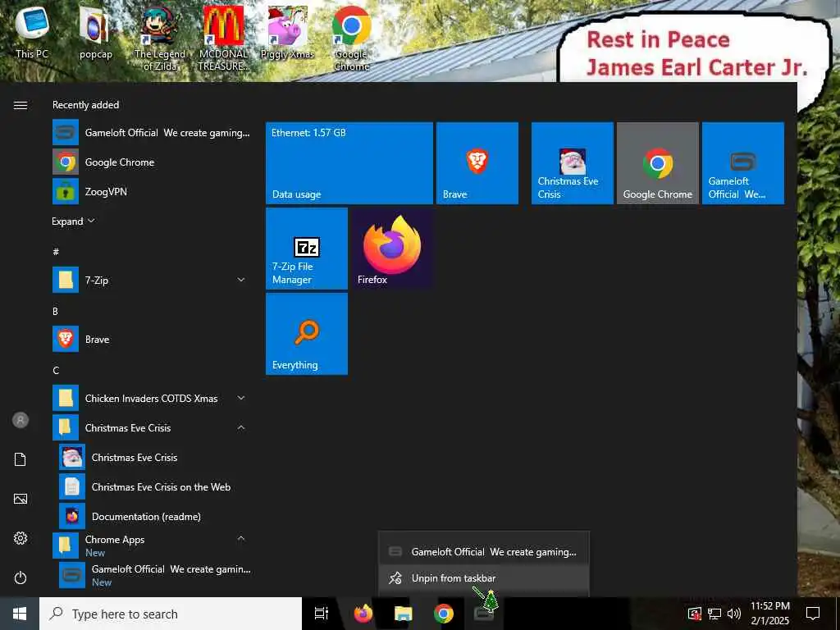Click the red security tray icon

(x=694, y=614)
